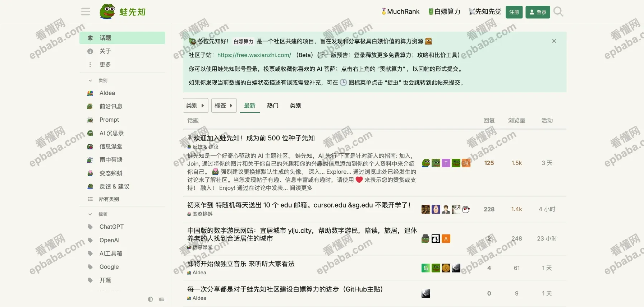Click Aldea badge under 独立音乐 topic

[197, 273]
